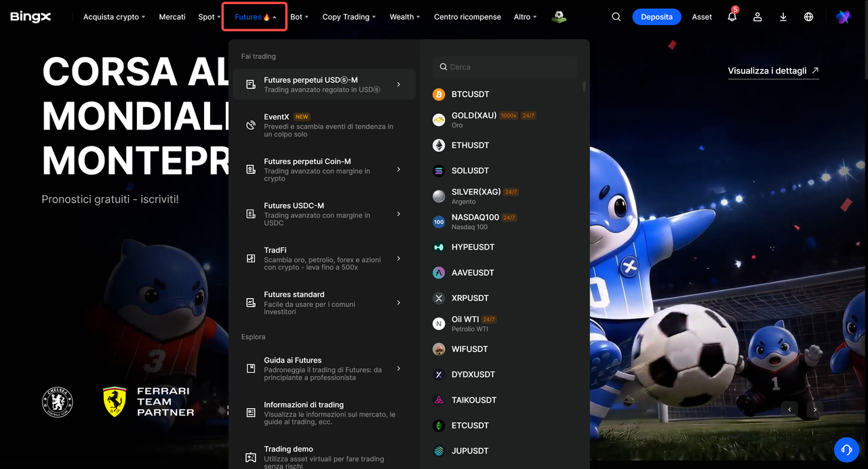This screenshot has width=868, height=469.
Task: Click the DYDXUSDT coin icon
Action: point(439,375)
